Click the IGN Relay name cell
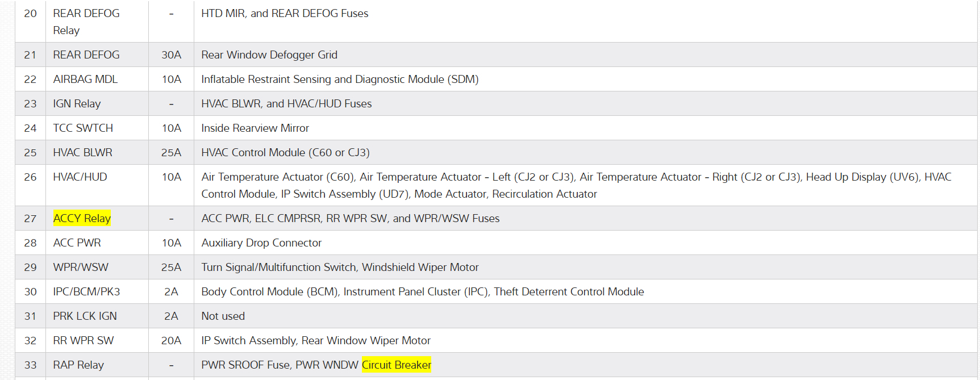 [77, 103]
